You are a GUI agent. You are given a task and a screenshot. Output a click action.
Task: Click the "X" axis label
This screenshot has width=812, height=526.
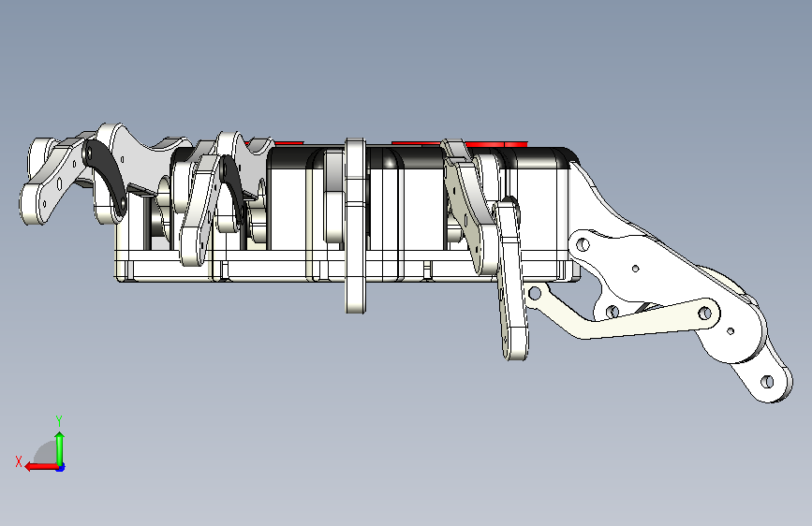[19, 461]
